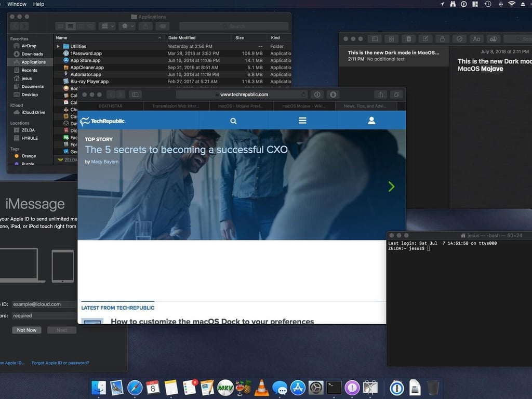
Task: Create a new note with compose icon
Action: [x=425, y=39]
